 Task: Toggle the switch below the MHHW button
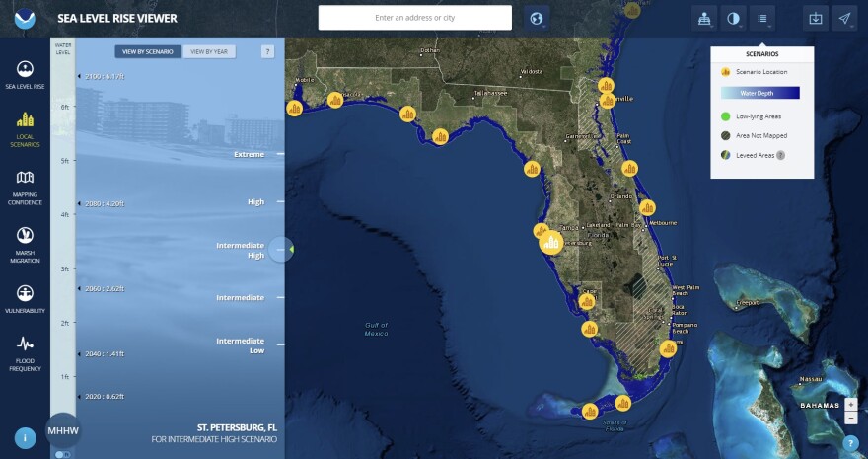pos(62,454)
